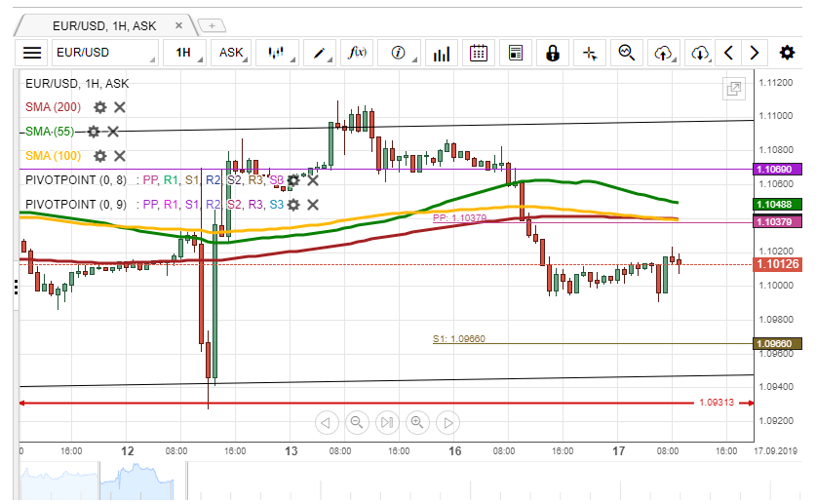Click the cloud upload icon
This screenshot has width=816, height=504.
(x=664, y=53)
